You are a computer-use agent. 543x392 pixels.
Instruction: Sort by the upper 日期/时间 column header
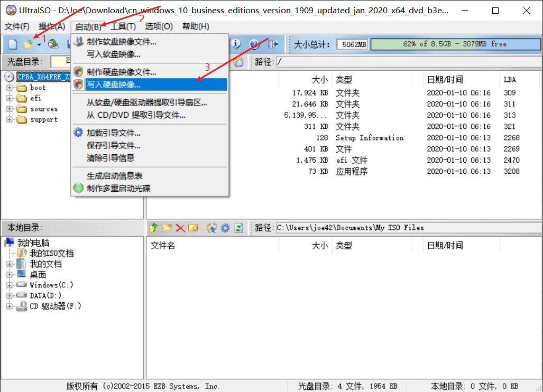[x=461, y=80]
